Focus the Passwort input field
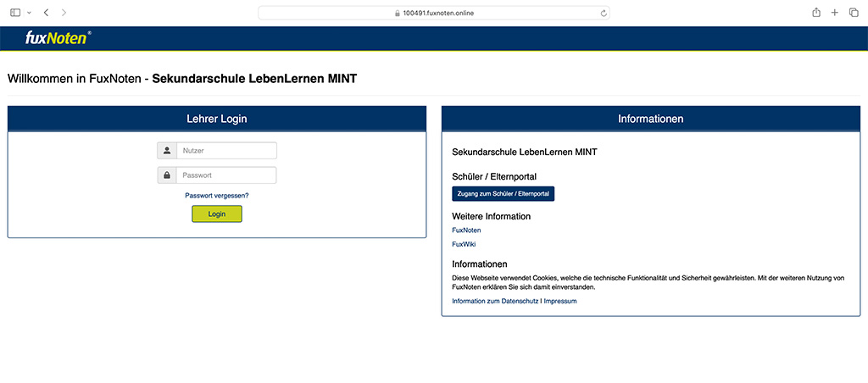This screenshot has width=868, height=383. click(x=226, y=175)
